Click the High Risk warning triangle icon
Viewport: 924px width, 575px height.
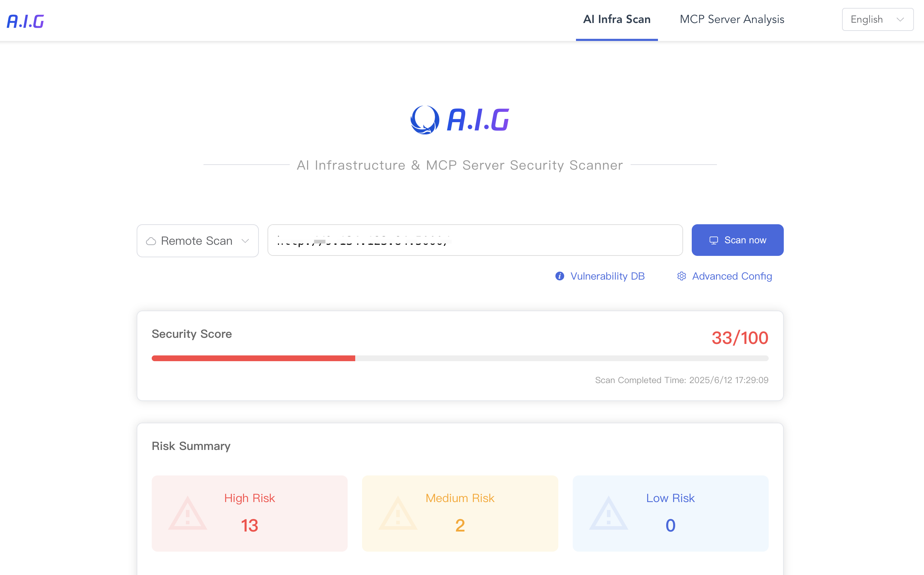click(188, 514)
